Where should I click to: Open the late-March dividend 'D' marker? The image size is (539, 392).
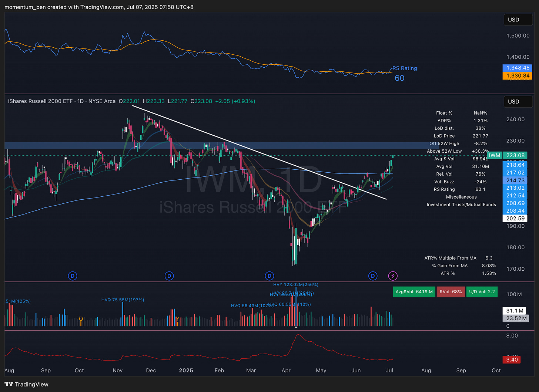coord(269,276)
